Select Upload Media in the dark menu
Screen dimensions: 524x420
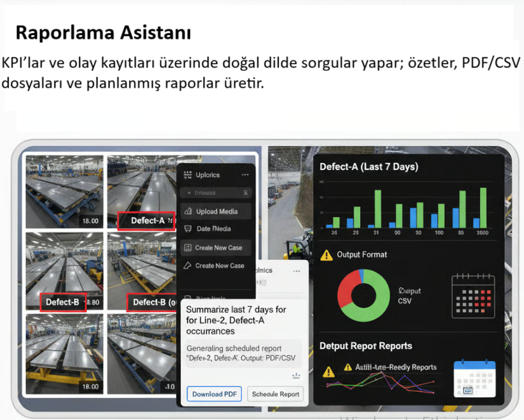[x=216, y=211]
